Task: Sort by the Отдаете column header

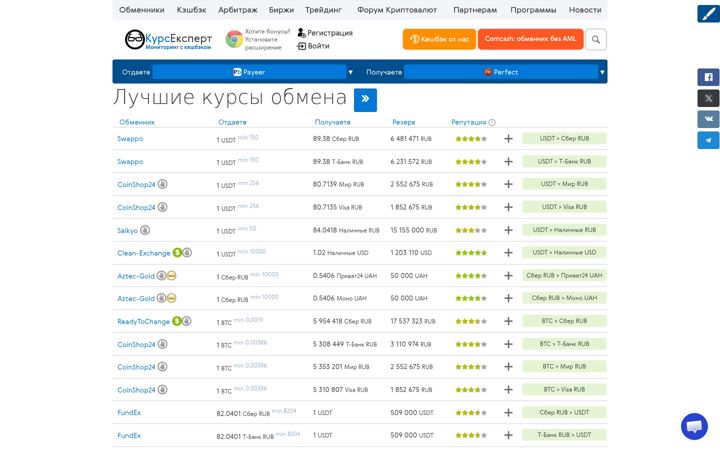Action: (232, 123)
